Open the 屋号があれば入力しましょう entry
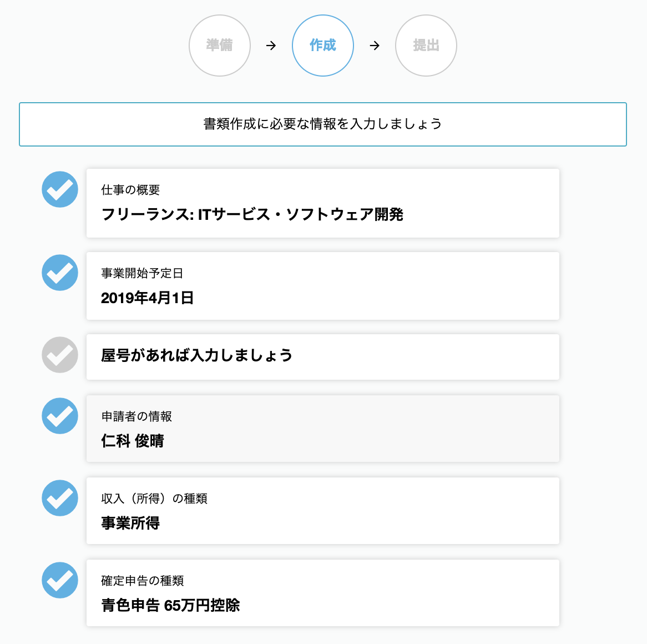The height and width of the screenshot is (644, 647). (x=323, y=356)
